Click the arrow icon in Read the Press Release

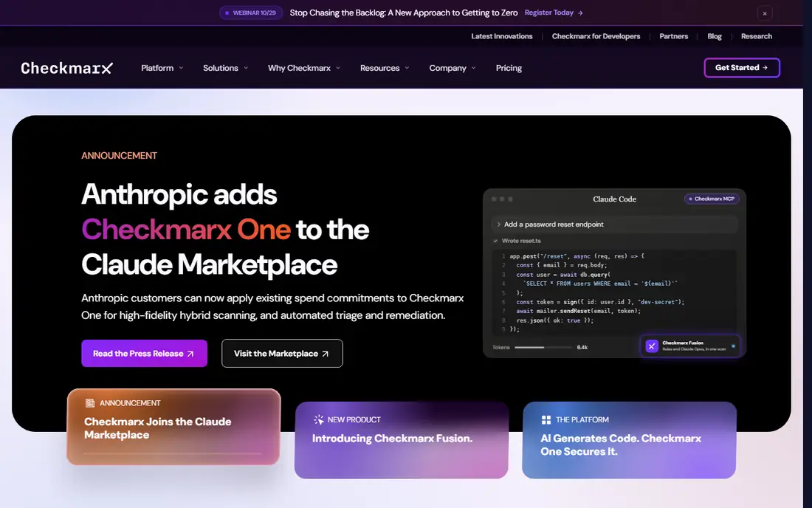click(190, 354)
